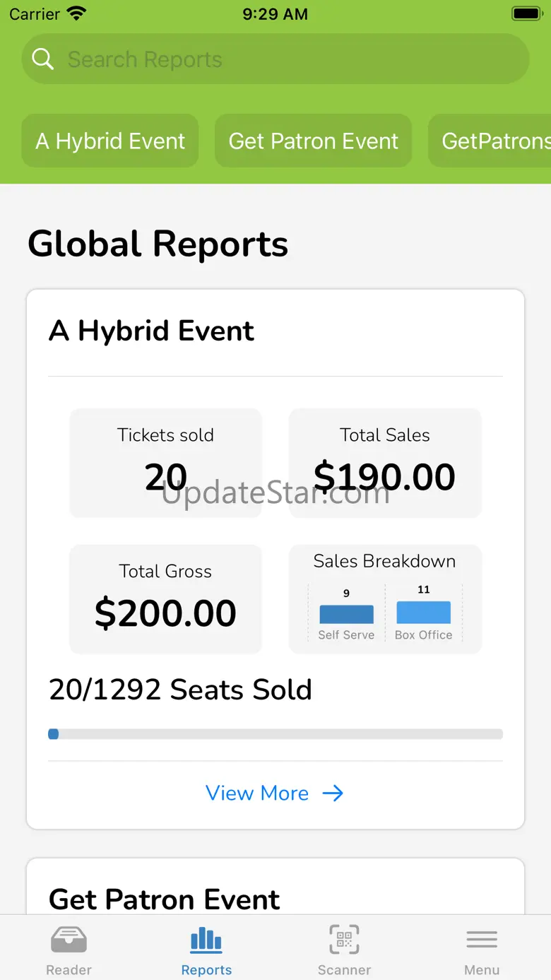Viewport: 551px width, 980px height.
Task: Tap the Wi-Fi status icon
Action: [76, 13]
